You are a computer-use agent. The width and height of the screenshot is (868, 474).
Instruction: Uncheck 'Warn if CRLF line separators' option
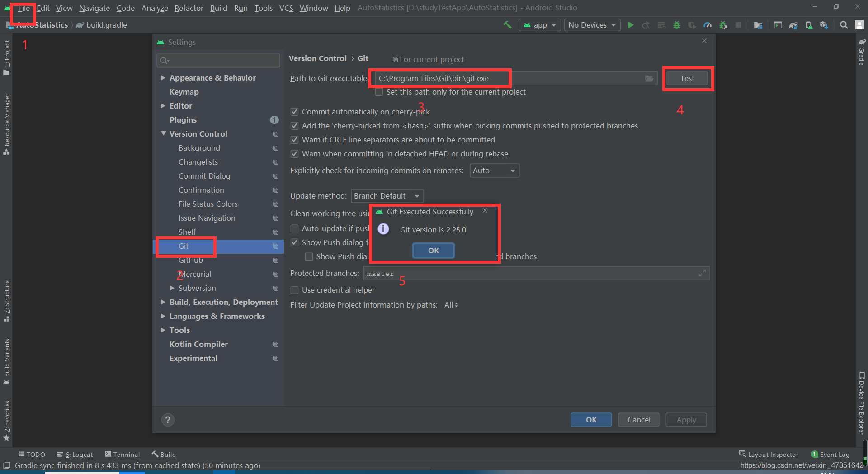(x=294, y=140)
